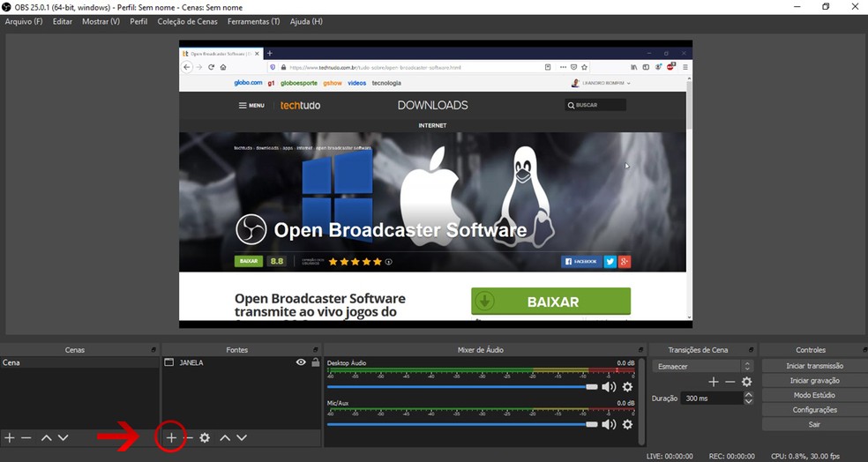Open Desktop Áudio settings gear
The image size is (868, 462).
click(x=627, y=387)
